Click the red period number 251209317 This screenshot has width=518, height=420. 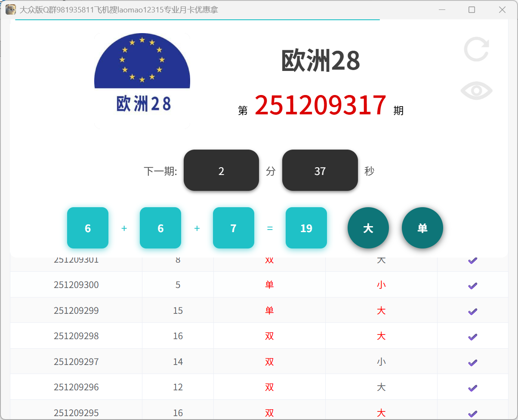(x=320, y=105)
